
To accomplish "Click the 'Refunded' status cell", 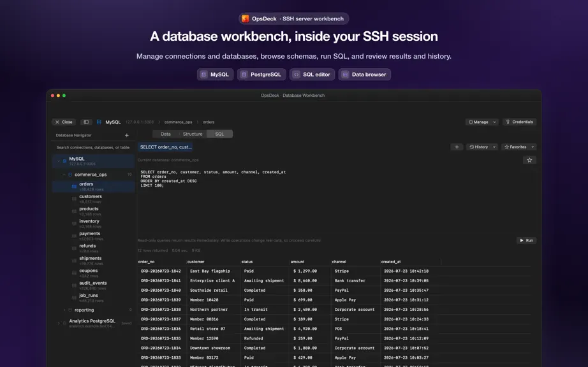I will tap(253, 338).
